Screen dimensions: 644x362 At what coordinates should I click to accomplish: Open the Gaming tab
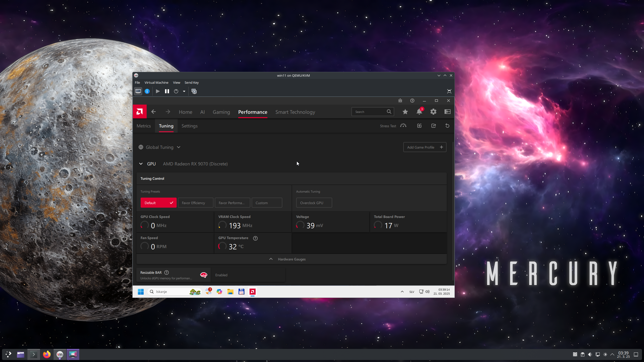pyautogui.click(x=221, y=112)
